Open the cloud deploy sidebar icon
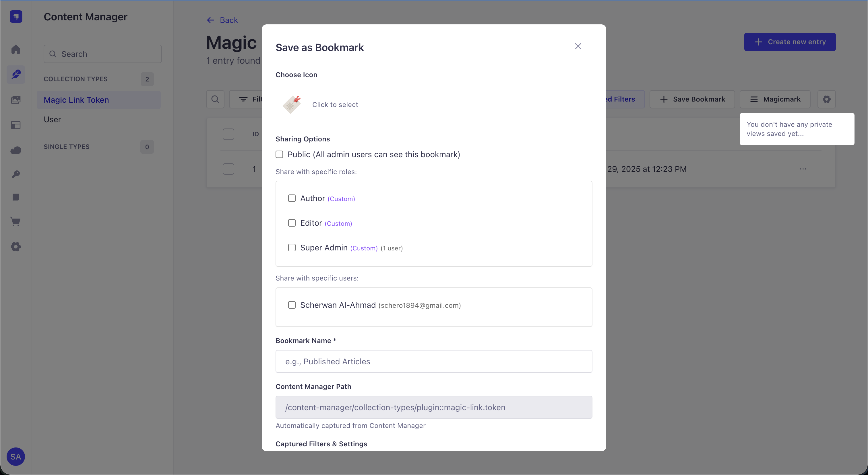The height and width of the screenshot is (475, 868). click(x=16, y=150)
